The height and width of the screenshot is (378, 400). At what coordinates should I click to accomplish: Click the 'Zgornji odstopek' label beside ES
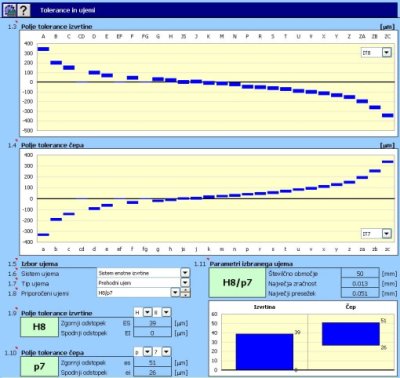tap(83, 323)
